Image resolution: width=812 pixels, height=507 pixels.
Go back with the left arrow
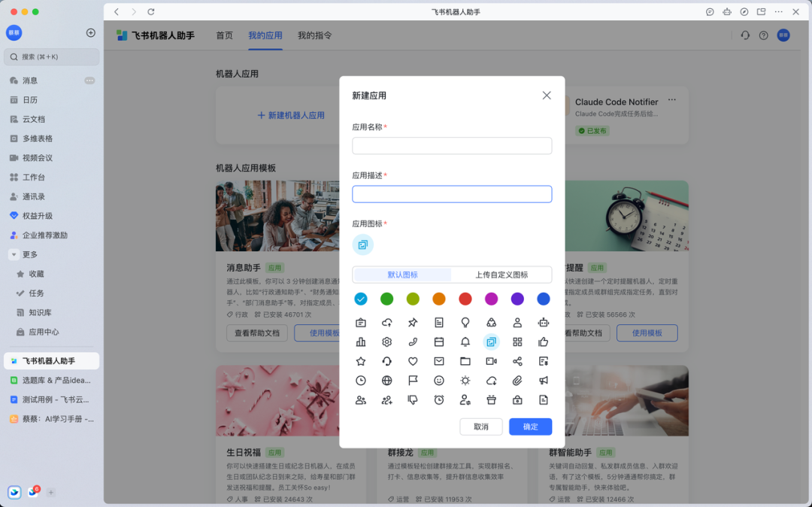pos(117,11)
